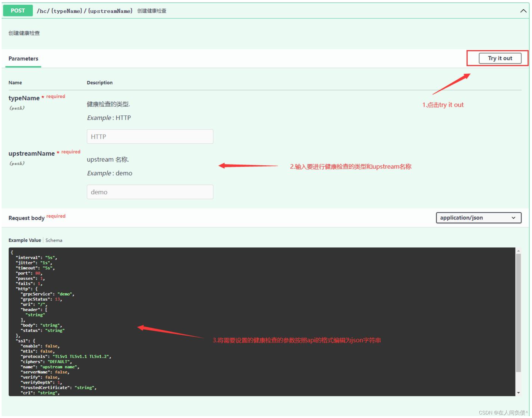Viewport: 532px width, 418px height.
Task: Click the code scrollbar up arrow
Action: [518, 251]
